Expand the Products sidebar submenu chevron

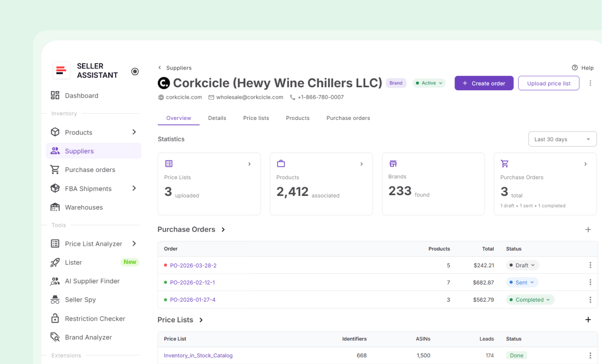click(134, 132)
